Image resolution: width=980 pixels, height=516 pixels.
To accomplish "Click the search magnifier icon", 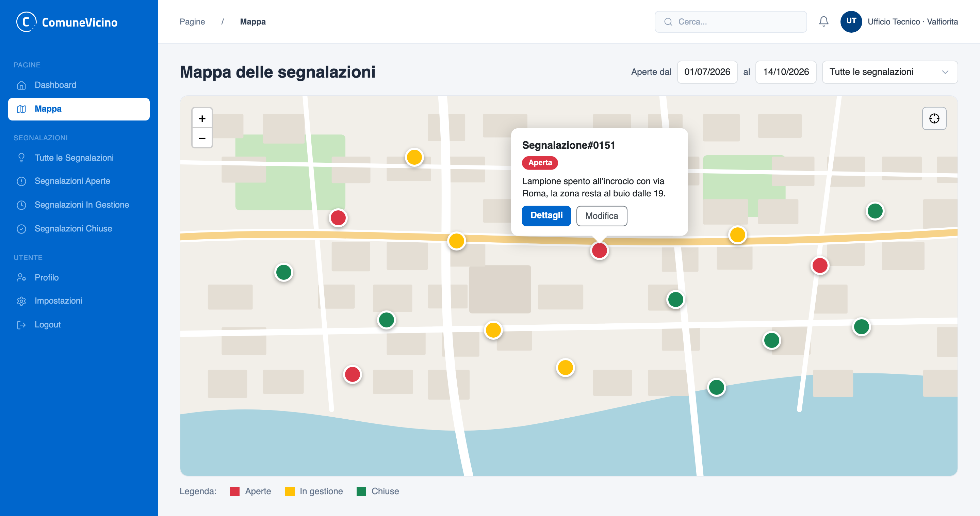I will [x=668, y=22].
